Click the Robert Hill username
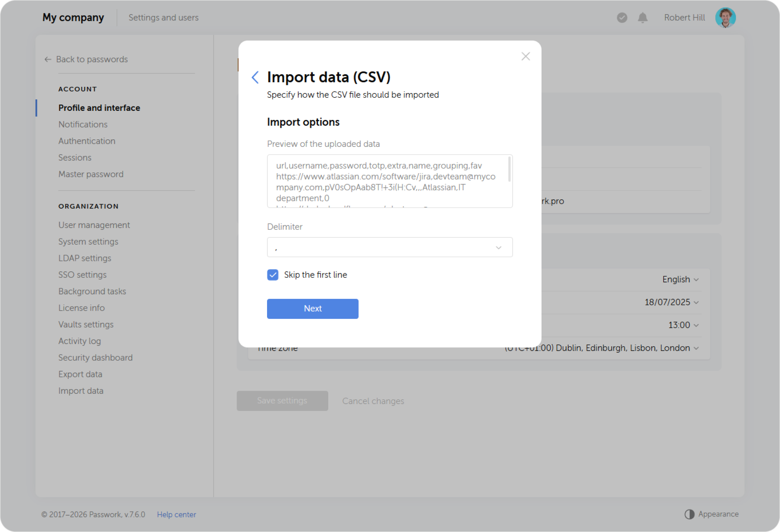 click(x=684, y=17)
